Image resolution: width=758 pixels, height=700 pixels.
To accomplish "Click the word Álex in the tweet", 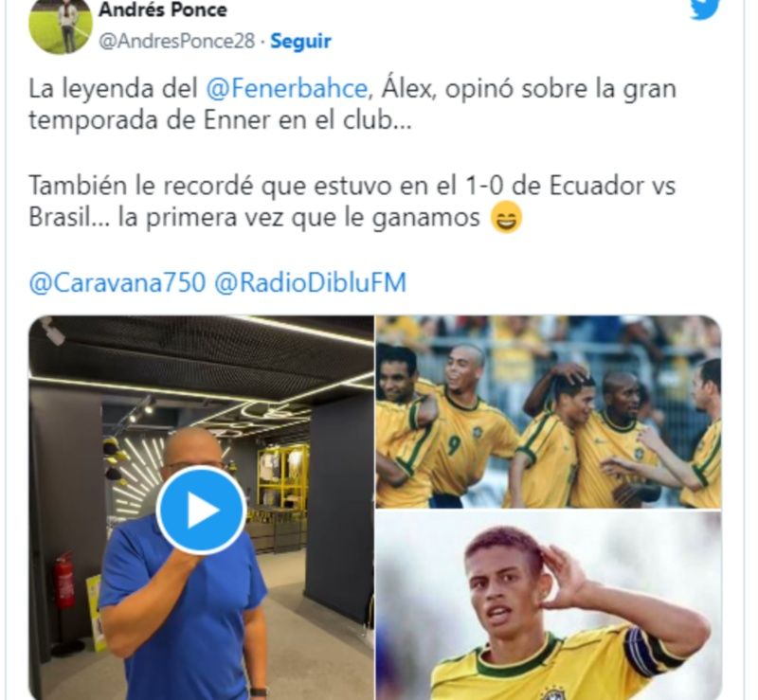I will tap(406, 89).
